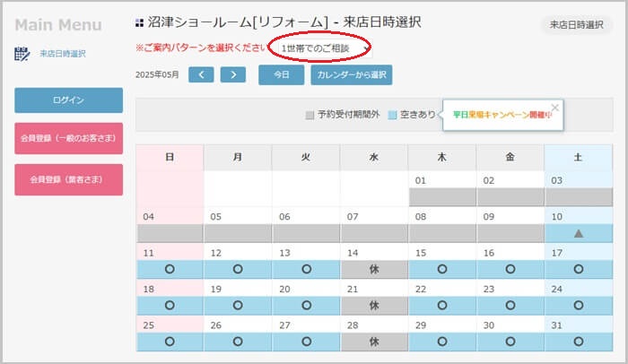The image size is (628, 364).
Task: Open the 来店日時選択 sidebar link
Action: 63,54
